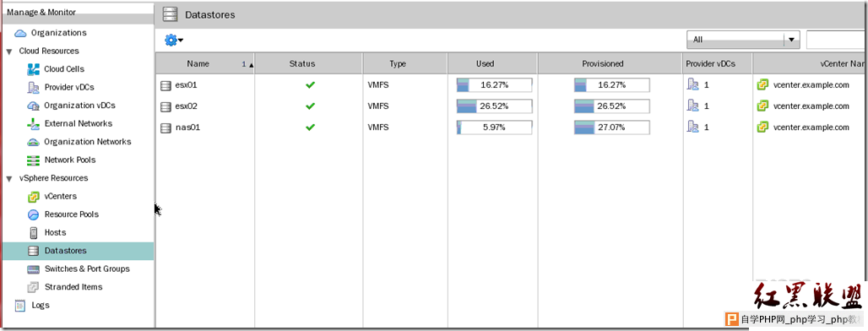Open the All filter dropdown
868x331 pixels.
click(x=743, y=40)
